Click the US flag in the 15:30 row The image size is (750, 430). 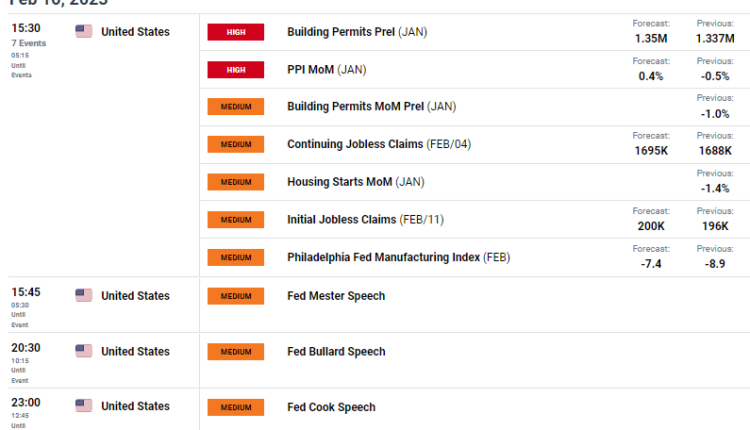[x=84, y=31]
